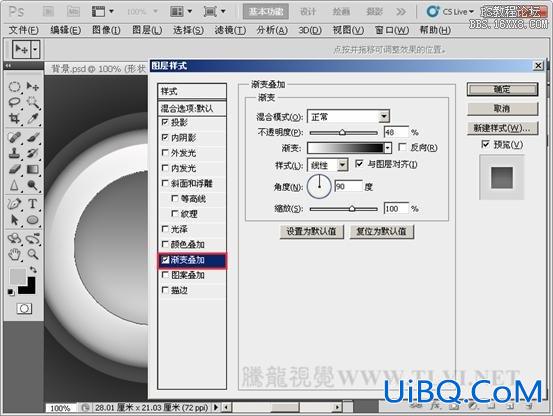Open the 图像(I) menu
Image resolution: width=553 pixels, height=416 pixels.
[106, 30]
